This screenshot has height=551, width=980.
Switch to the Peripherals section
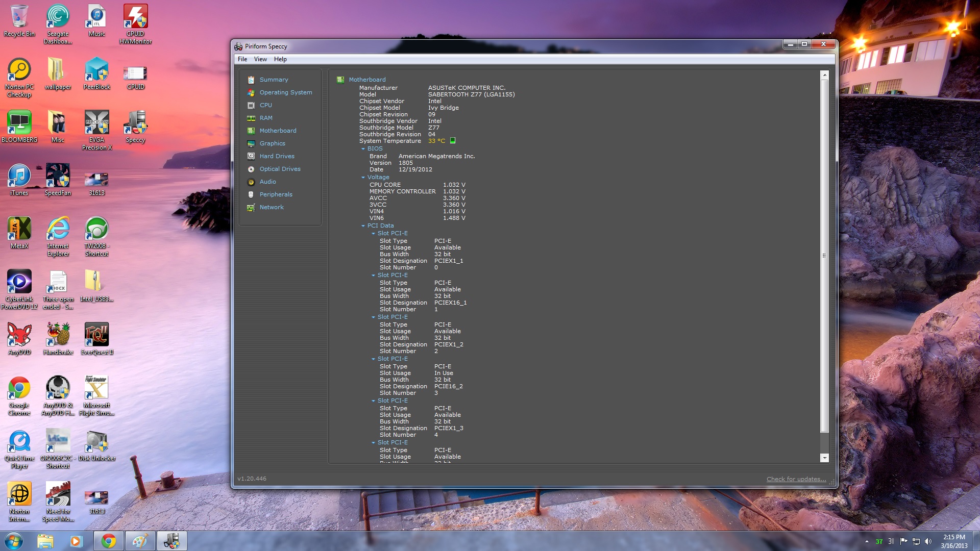point(276,194)
